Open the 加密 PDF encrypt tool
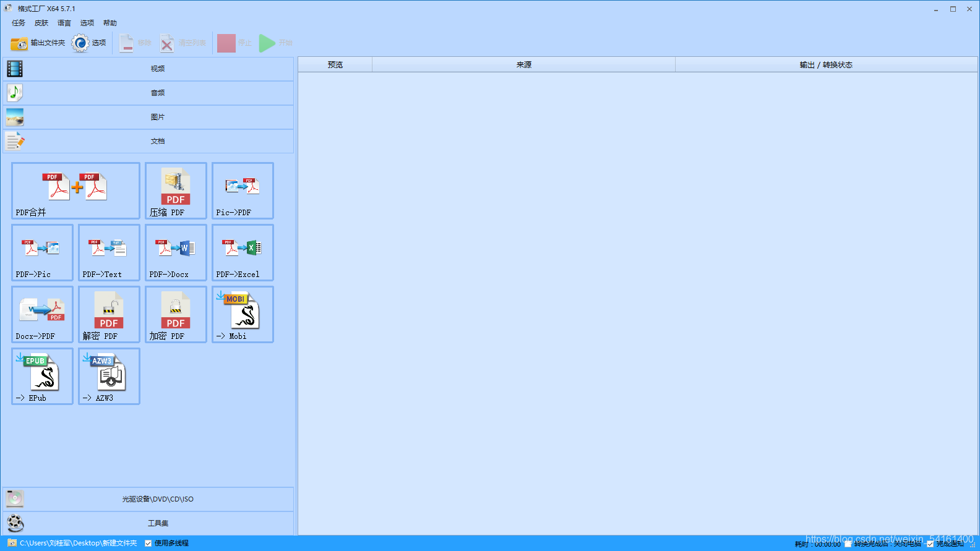 tap(176, 314)
